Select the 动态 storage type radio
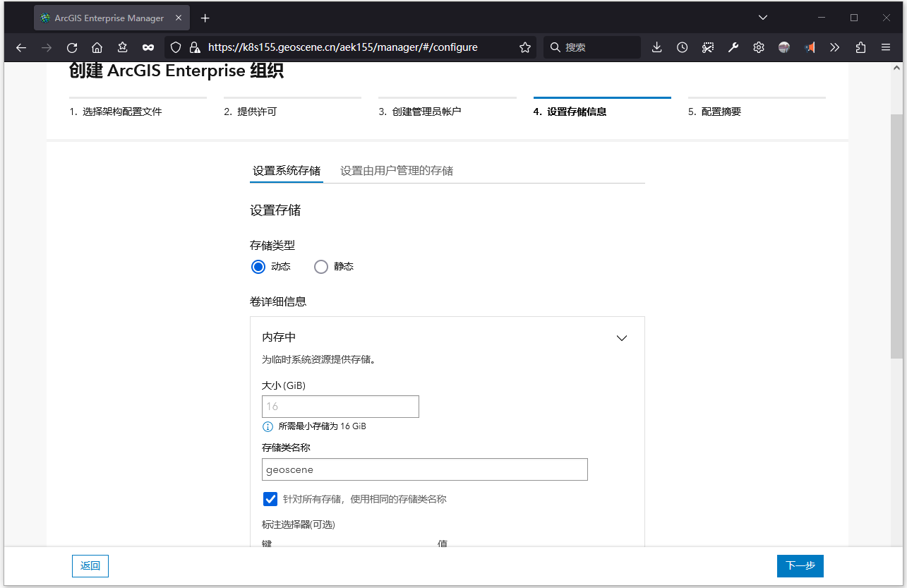This screenshot has width=907, height=588. pyautogui.click(x=258, y=267)
